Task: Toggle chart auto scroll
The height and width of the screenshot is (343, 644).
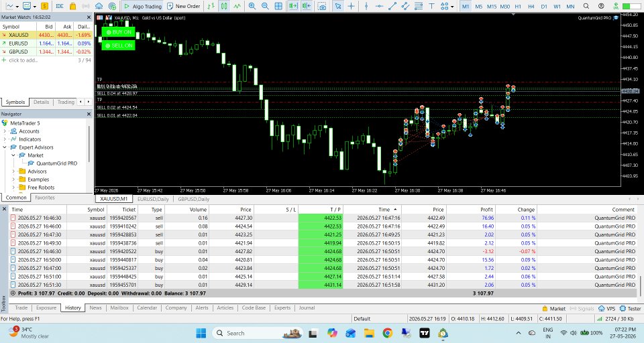Action: click(293, 6)
